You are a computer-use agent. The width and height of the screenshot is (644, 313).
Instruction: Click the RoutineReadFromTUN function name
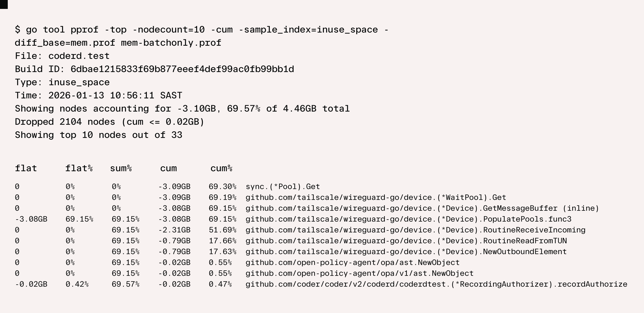[x=406, y=241]
